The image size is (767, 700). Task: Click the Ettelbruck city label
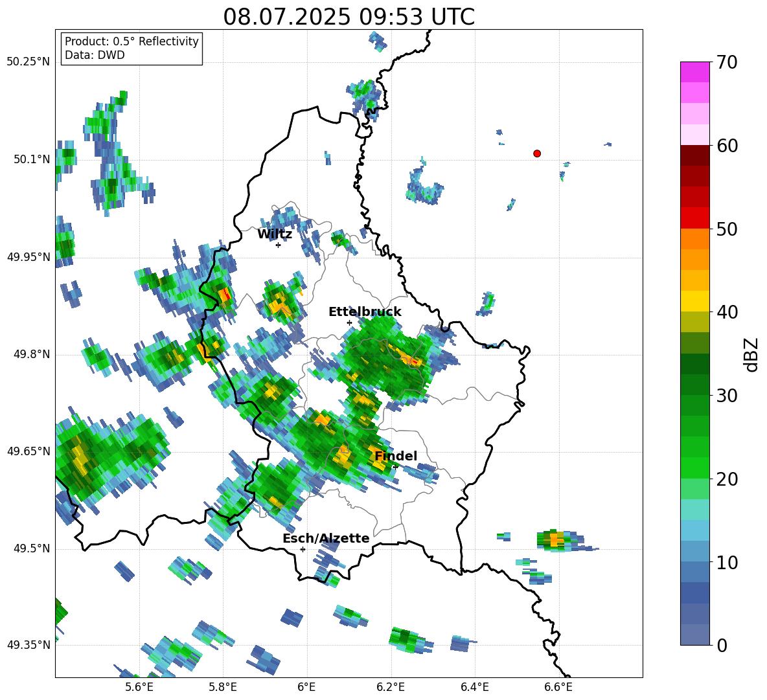[365, 312]
